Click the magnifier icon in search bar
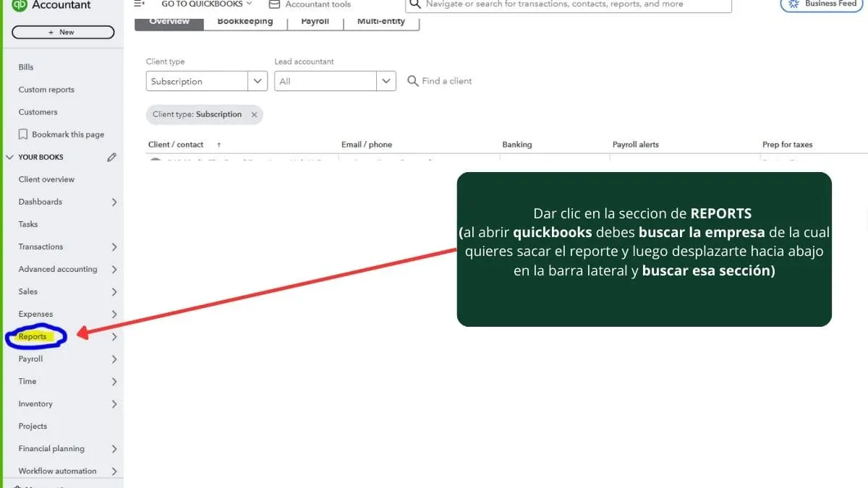 pos(414,4)
